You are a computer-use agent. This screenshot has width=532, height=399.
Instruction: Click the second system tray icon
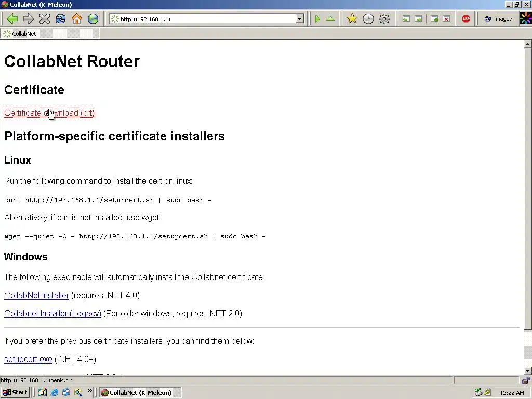pyautogui.click(x=488, y=392)
